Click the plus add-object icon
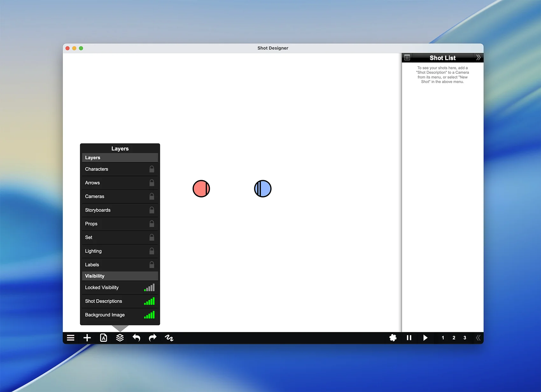Screen dimensions: 541x392 pos(87,338)
